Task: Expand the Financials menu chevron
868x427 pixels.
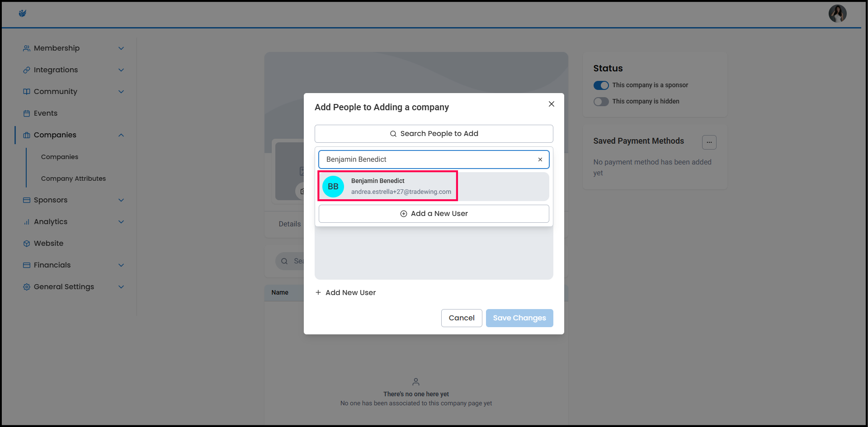Action: click(x=121, y=265)
